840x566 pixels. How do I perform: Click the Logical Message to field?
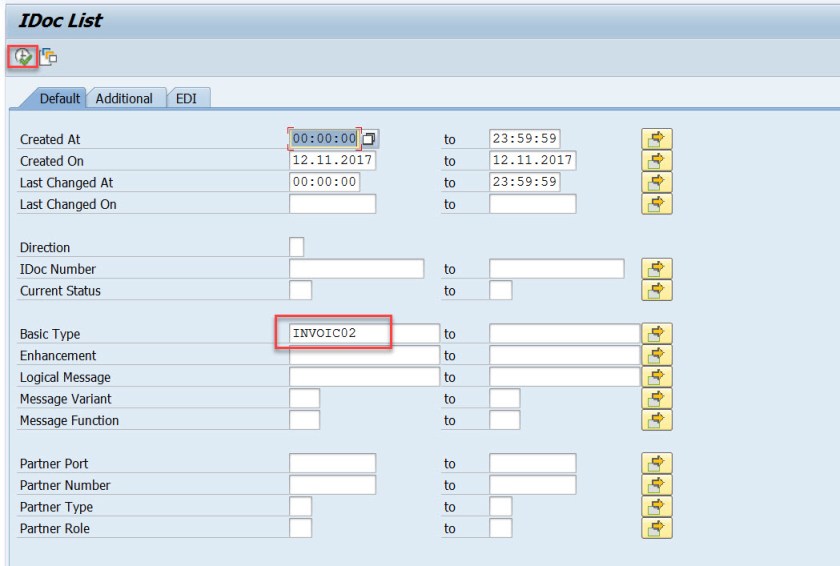click(x=565, y=376)
